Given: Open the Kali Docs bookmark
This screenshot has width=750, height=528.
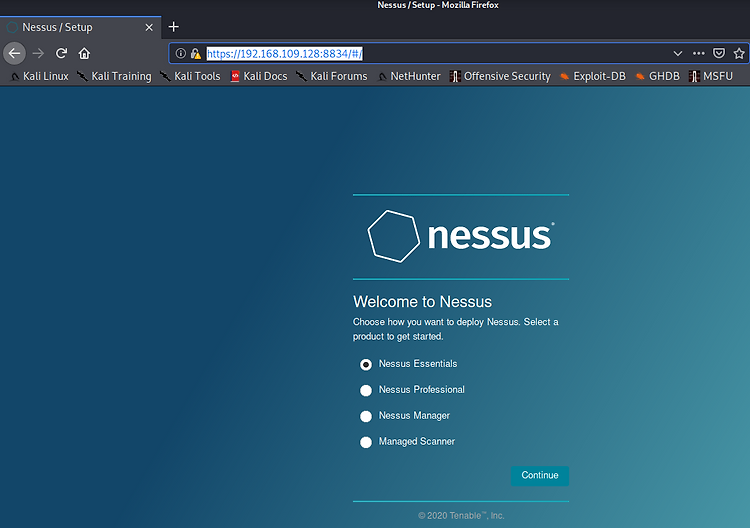Looking at the screenshot, I should point(259,76).
